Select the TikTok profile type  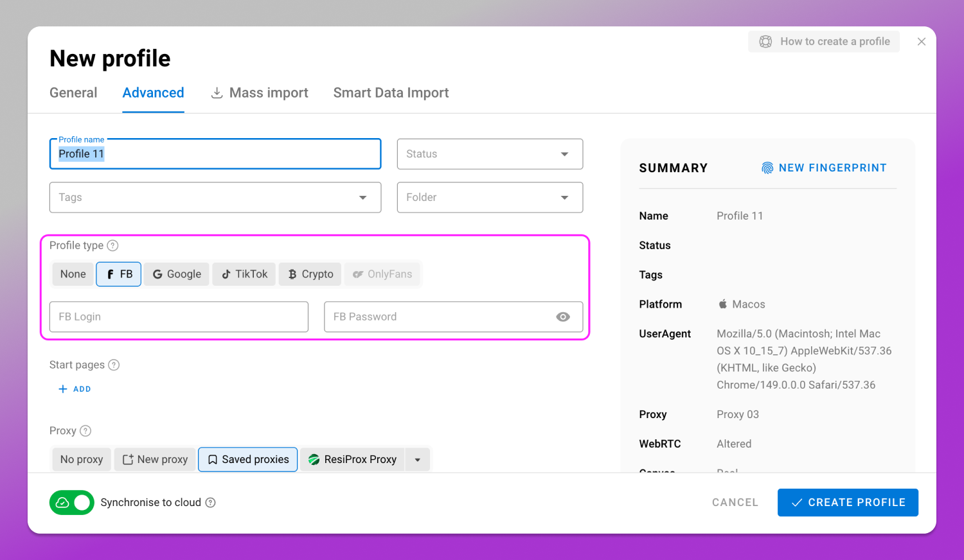[244, 274]
